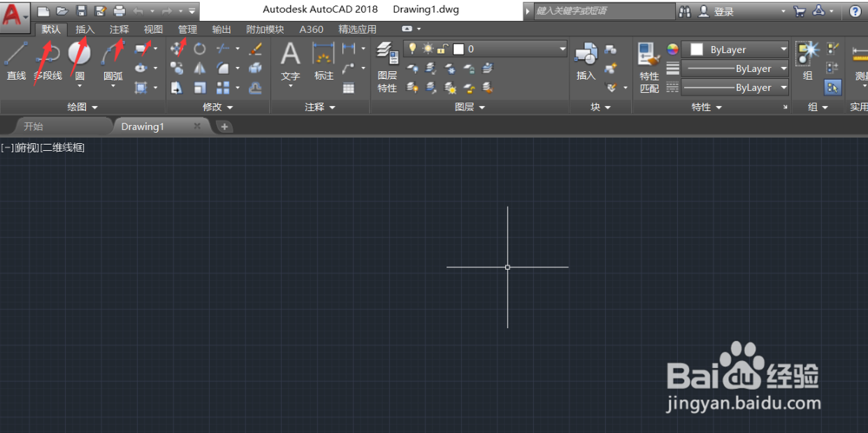This screenshot has height=433, width=868.
Task: Select the Line (直线) tool
Action: (16, 61)
